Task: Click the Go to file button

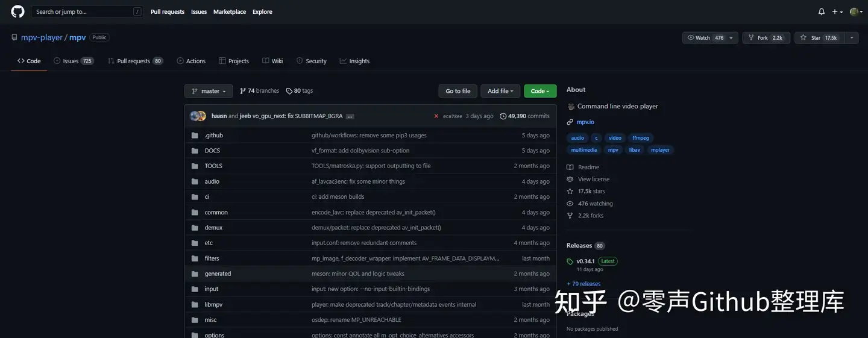Action: point(458,91)
